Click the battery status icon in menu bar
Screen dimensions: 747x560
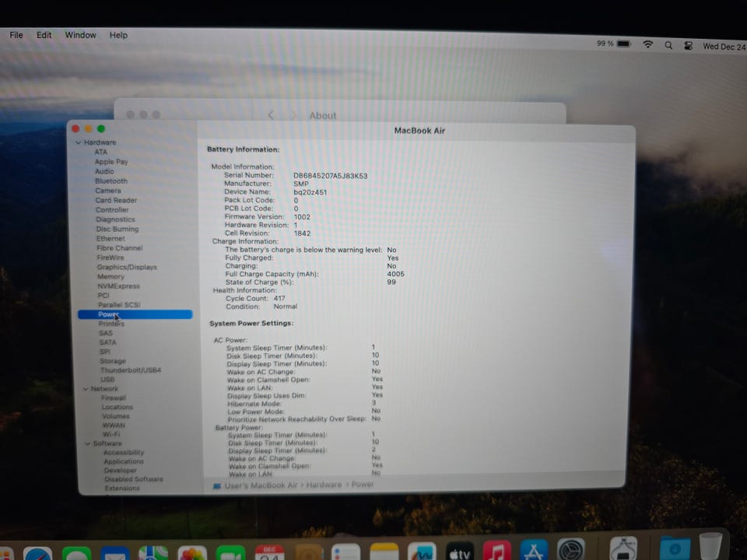(x=623, y=44)
